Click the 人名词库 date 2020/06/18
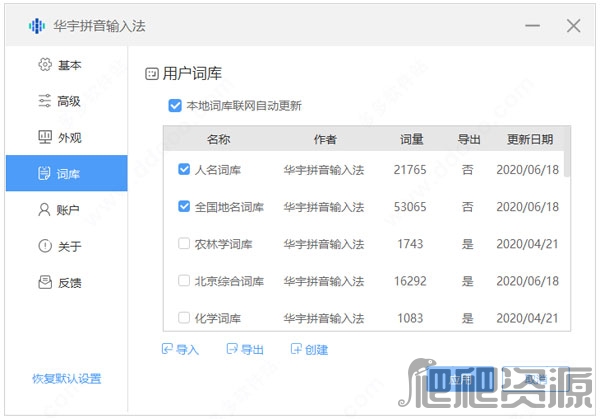 pyautogui.click(x=528, y=170)
